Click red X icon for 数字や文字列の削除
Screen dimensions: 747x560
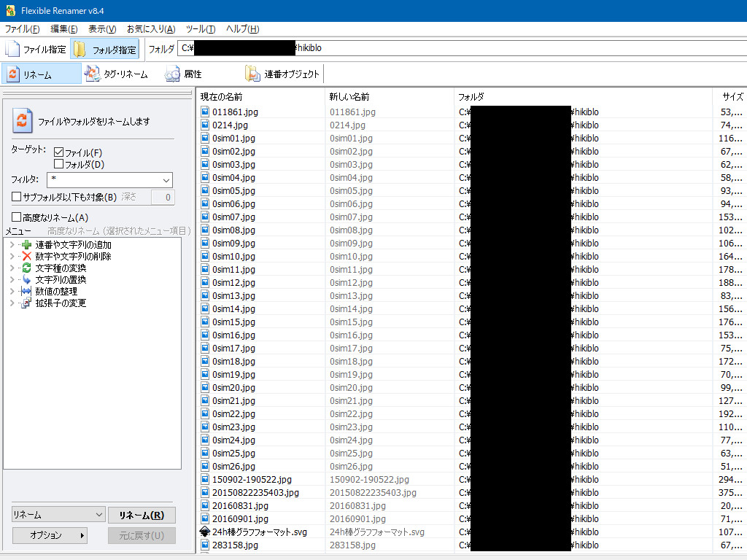tap(27, 256)
